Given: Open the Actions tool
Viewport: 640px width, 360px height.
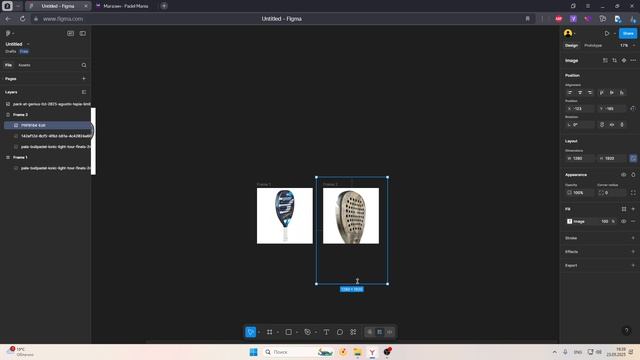Looking at the screenshot, I should 353,332.
